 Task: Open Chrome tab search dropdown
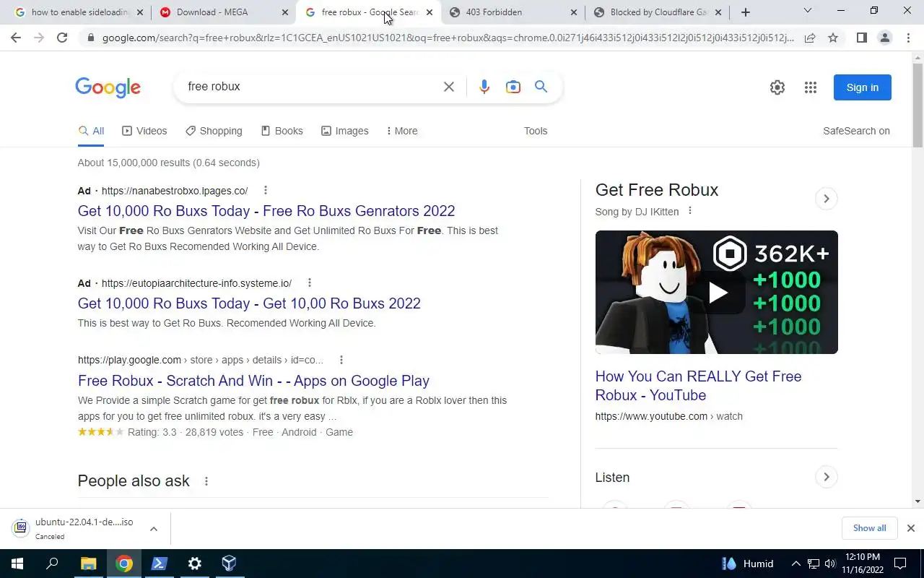click(808, 11)
